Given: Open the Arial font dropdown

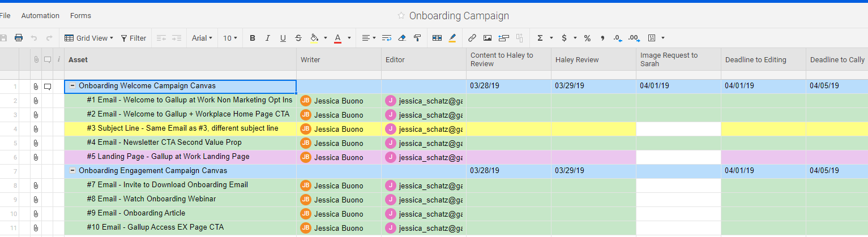Looking at the screenshot, I should (202, 38).
